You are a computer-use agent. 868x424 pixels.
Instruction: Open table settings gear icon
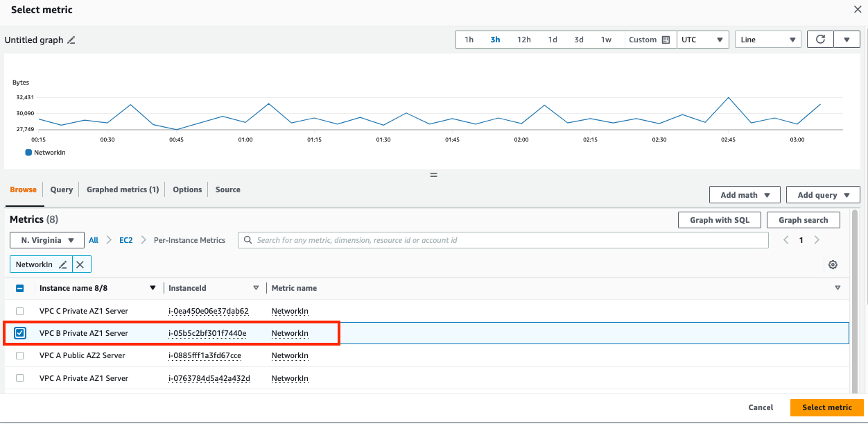833,264
